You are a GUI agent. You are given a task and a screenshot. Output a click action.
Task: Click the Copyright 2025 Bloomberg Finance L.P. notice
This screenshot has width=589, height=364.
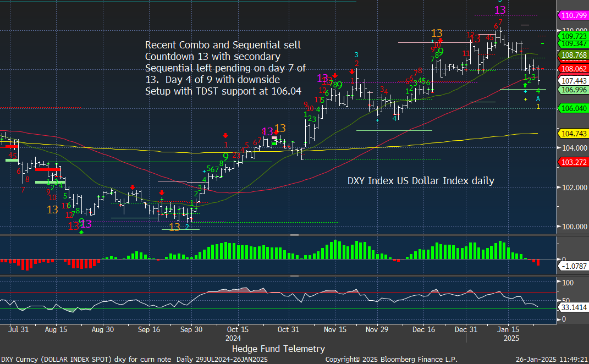[392, 360]
